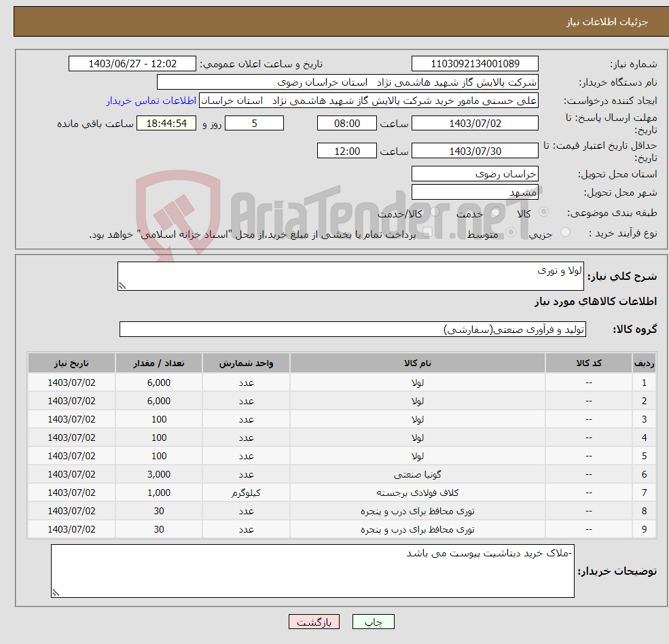Click the چاپ print button

[x=374, y=622]
